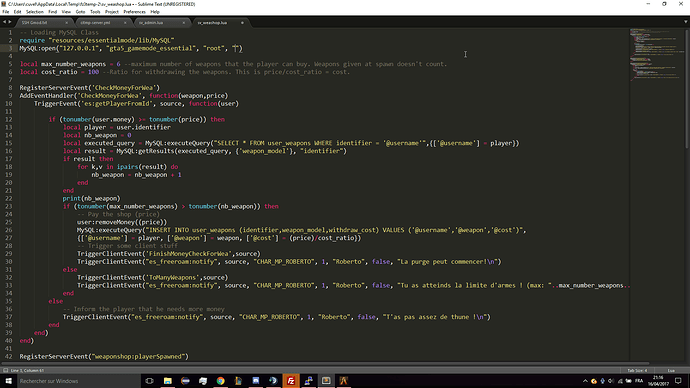Screen dimensions: 690x388
Task: Open the tab list dropdown arrow
Action: pos(686,22)
